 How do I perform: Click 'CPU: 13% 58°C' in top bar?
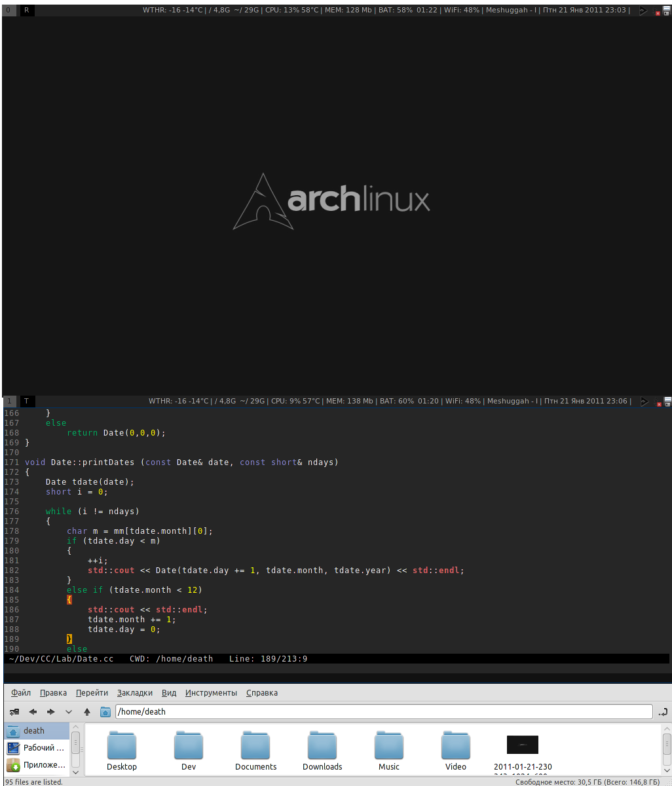(292, 10)
